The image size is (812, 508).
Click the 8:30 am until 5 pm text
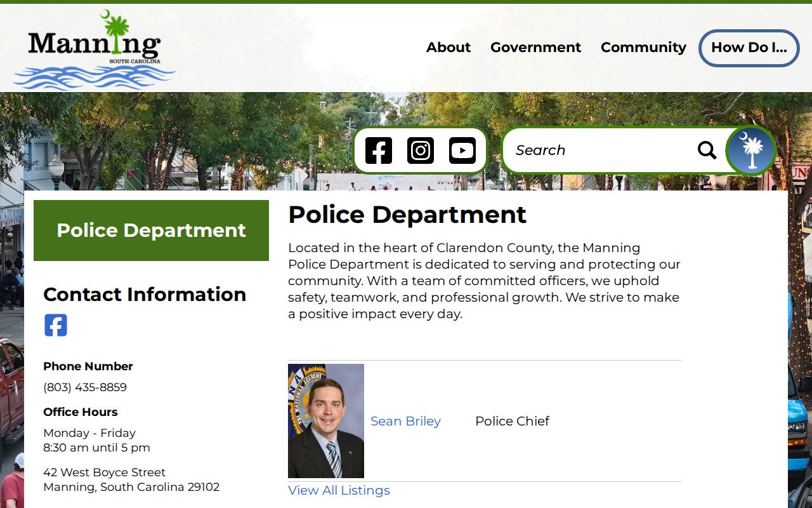pyautogui.click(x=96, y=448)
